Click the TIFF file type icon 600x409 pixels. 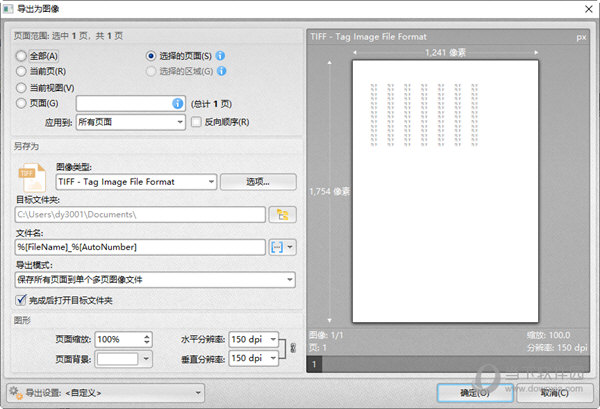coord(32,178)
